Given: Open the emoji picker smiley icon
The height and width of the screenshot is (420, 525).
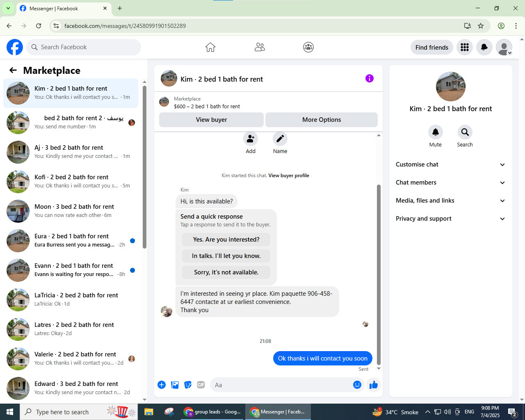Looking at the screenshot, I should tap(357, 385).
